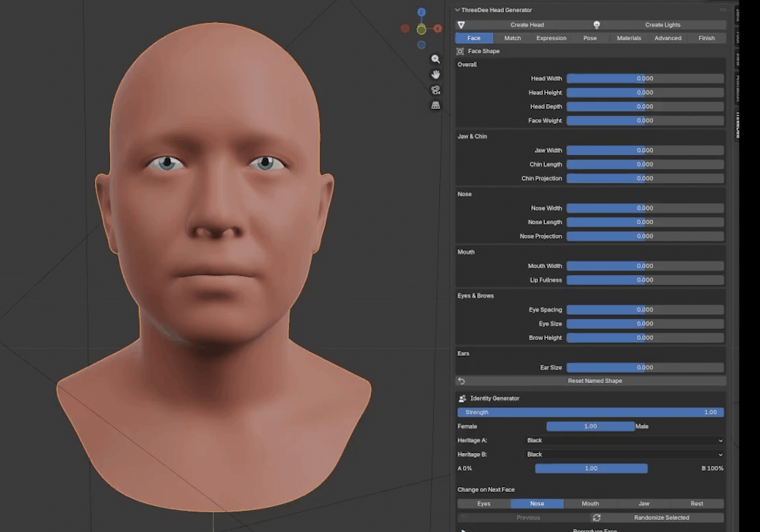Screen dimensions: 760x532
Task: Click the Nose Length slider
Action: tap(645, 222)
